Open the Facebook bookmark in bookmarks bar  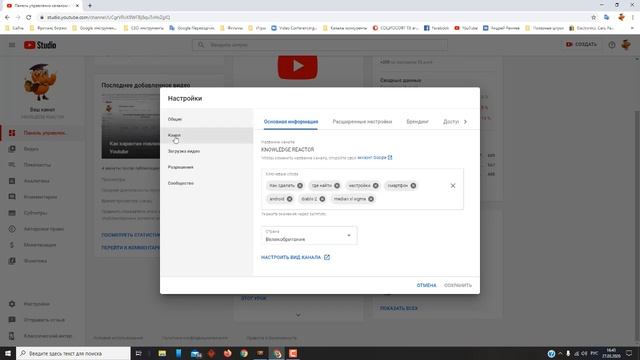click(x=436, y=28)
